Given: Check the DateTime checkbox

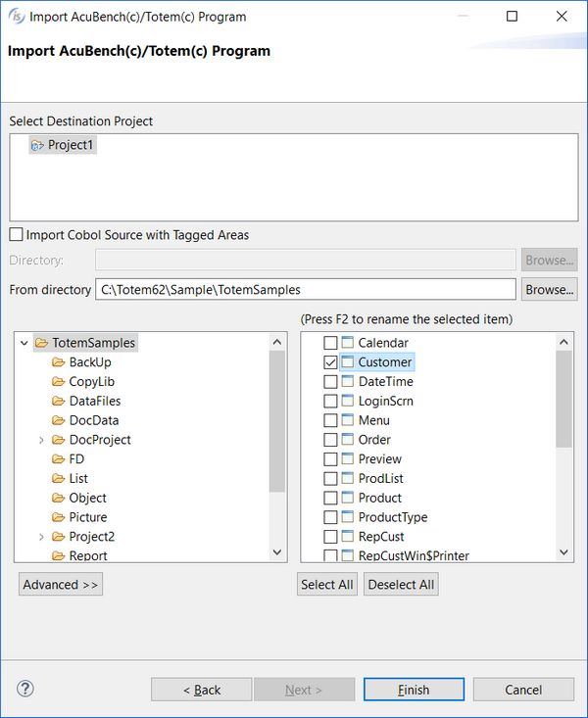Looking at the screenshot, I should (x=330, y=381).
